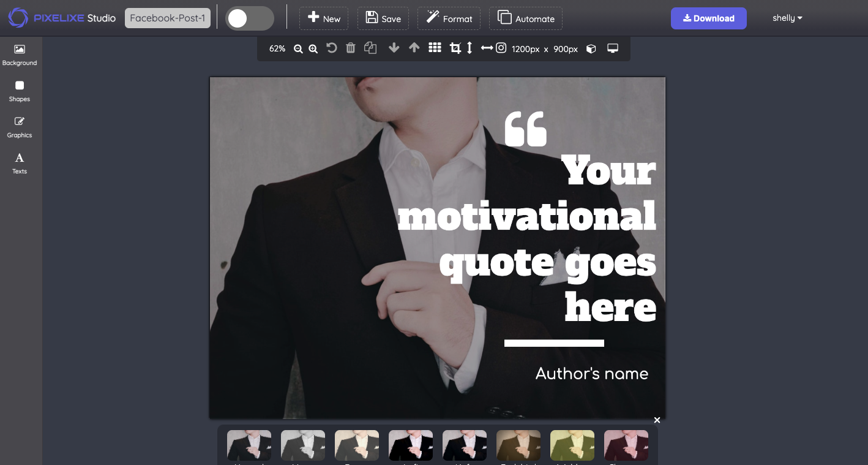Select the white divider bar above Author's name

click(554, 343)
